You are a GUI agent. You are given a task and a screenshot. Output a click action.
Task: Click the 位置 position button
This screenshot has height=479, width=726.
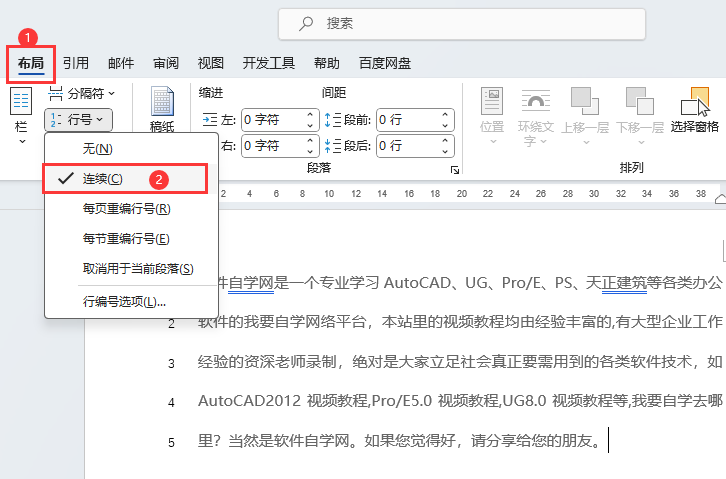click(x=492, y=116)
